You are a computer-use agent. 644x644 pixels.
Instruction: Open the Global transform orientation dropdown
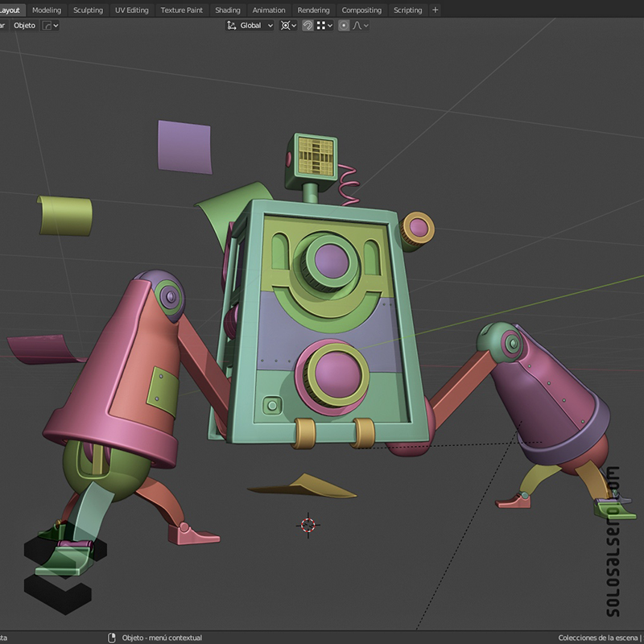(x=250, y=26)
